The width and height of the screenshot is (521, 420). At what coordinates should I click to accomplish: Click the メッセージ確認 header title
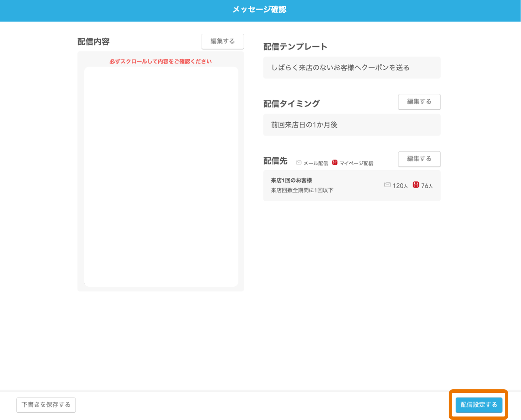[259, 10]
